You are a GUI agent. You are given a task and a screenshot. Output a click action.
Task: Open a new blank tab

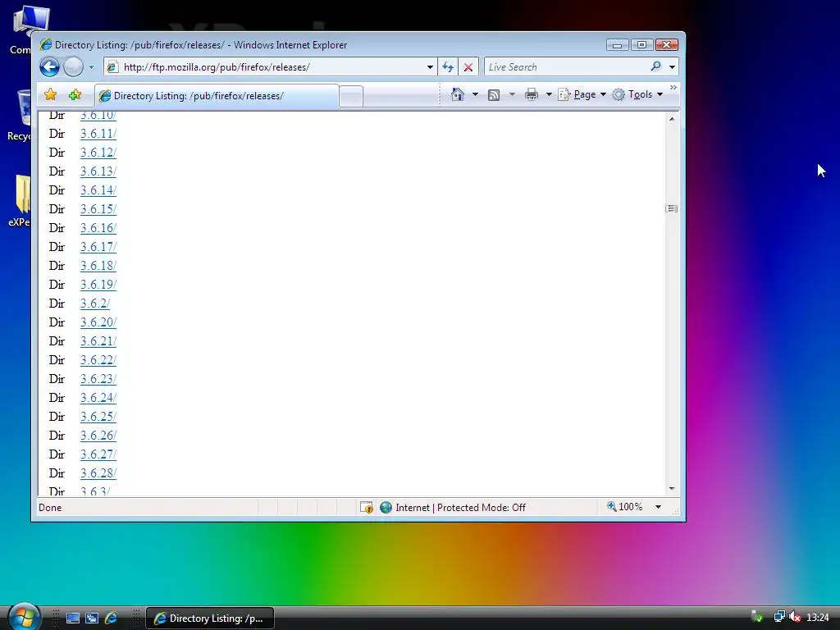(351, 97)
